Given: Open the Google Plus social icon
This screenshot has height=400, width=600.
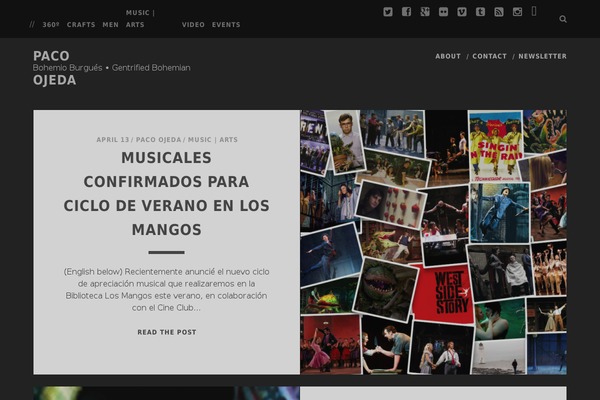Looking at the screenshot, I should [x=425, y=12].
